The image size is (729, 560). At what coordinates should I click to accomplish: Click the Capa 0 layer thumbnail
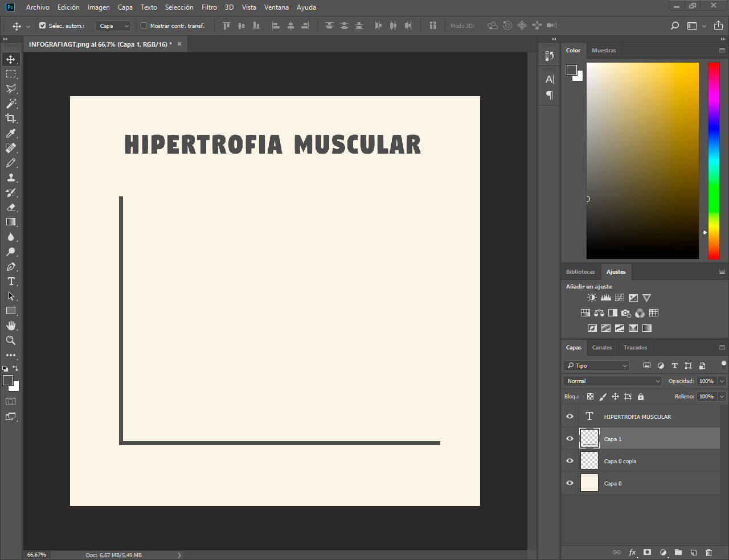[x=589, y=483]
